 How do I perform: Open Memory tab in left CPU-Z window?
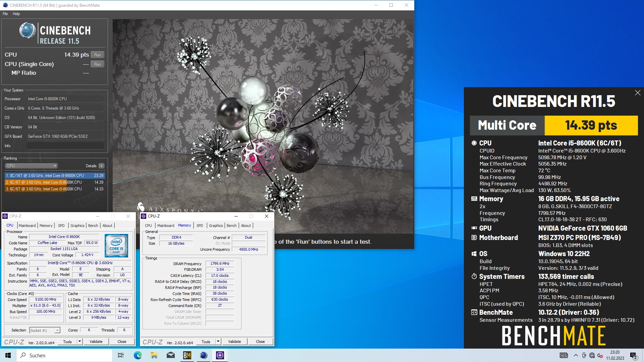(x=46, y=226)
